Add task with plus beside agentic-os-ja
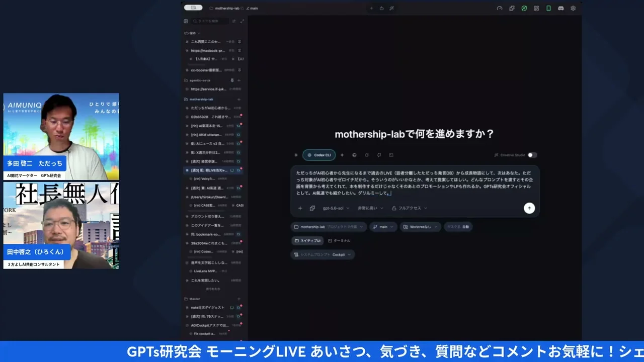 point(239,80)
